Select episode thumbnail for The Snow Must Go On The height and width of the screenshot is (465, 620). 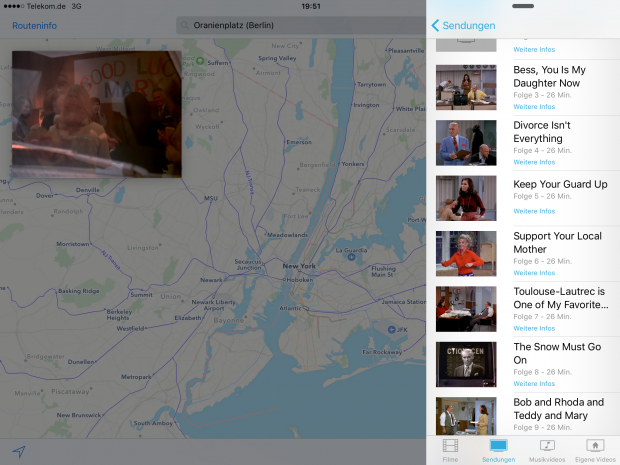[x=466, y=364]
